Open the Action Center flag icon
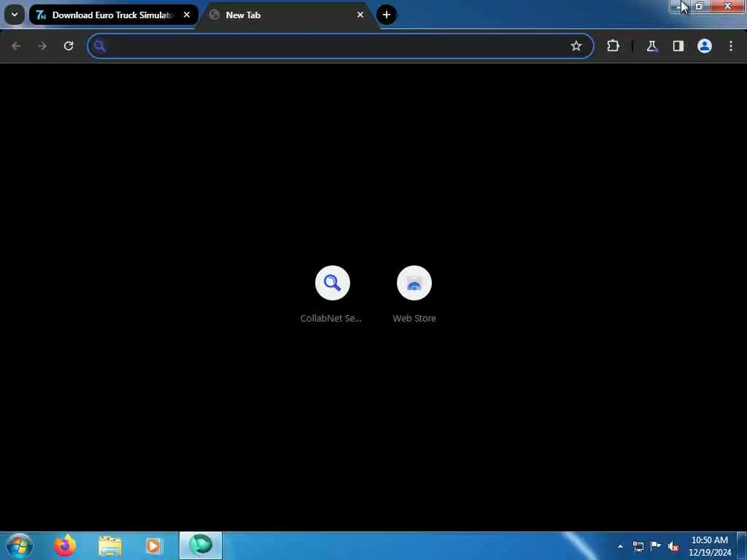Viewport: 747px width, 560px height. click(x=656, y=546)
